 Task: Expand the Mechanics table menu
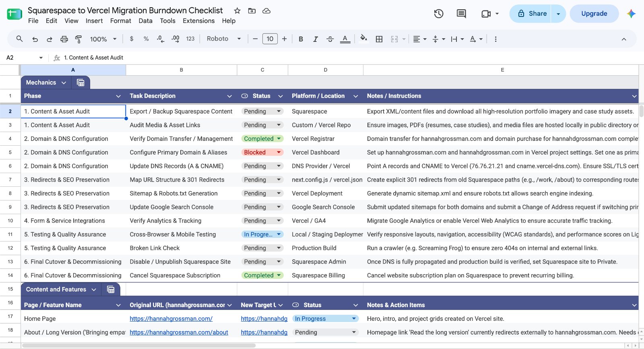point(64,83)
